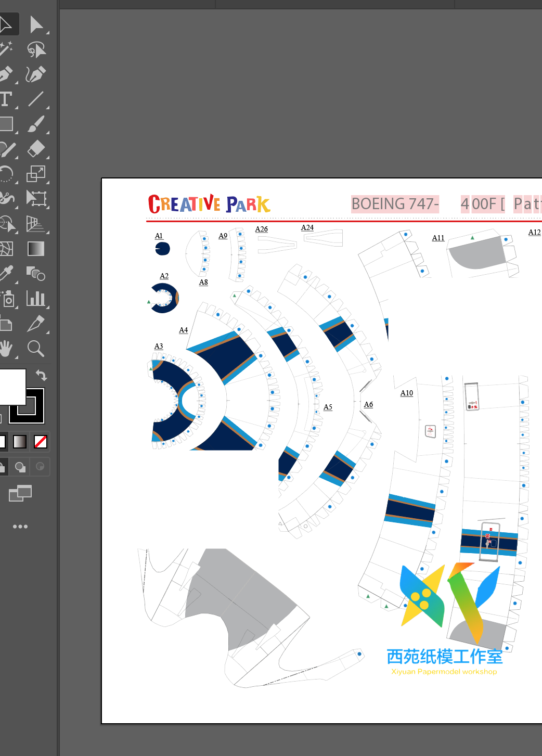Click part label 'A9'
Viewport: 542px width, 756px height.
[x=223, y=236]
